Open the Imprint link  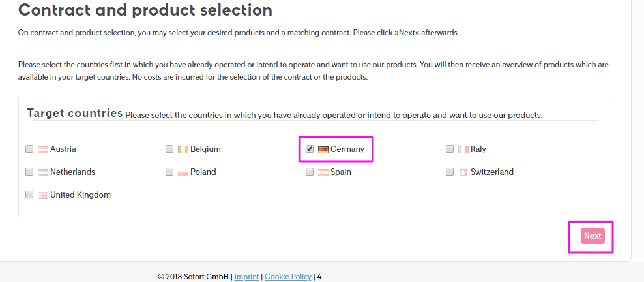click(246, 277)
